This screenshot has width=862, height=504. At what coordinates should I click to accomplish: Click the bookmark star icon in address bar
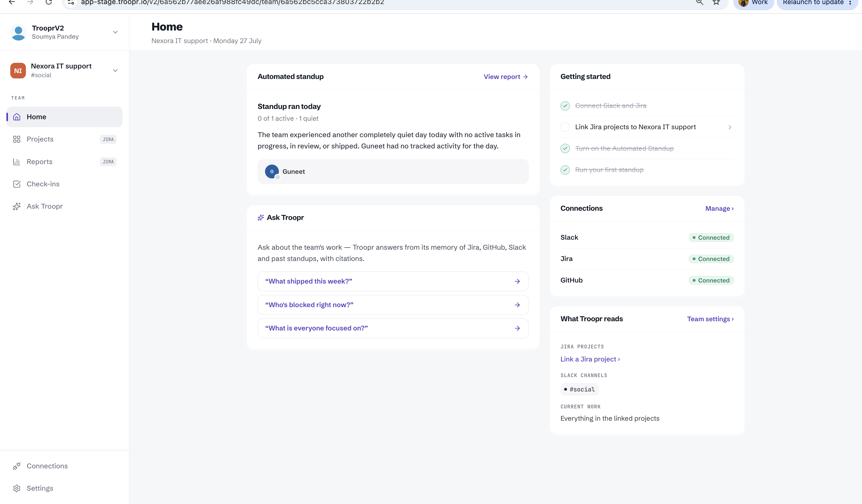coord(716,2)
